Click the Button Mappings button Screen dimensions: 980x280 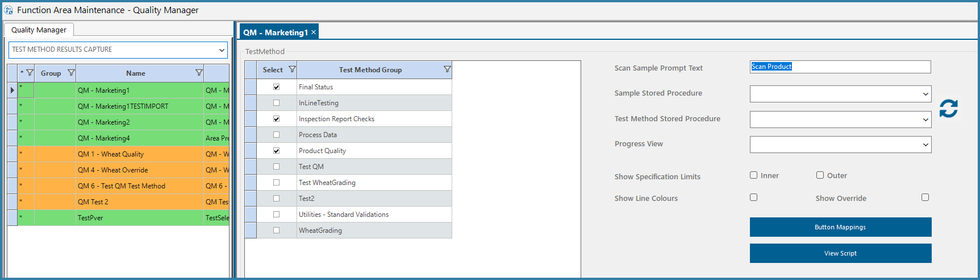tap(841, 227)
